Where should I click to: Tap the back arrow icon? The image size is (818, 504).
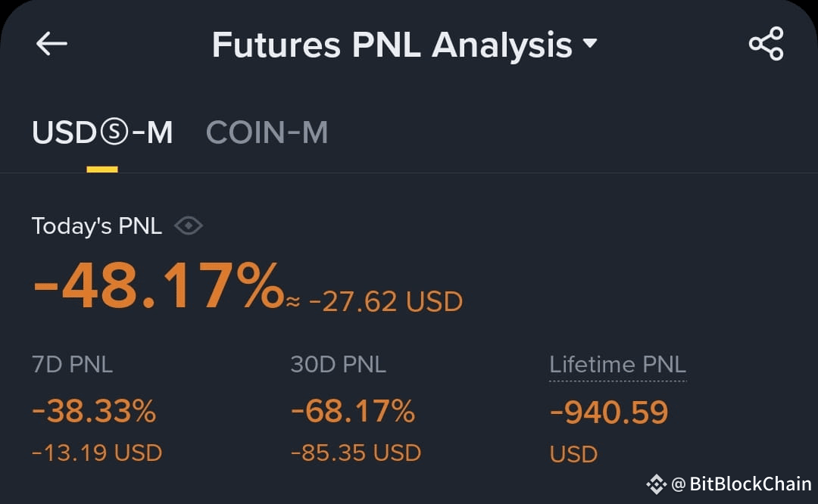52,43
